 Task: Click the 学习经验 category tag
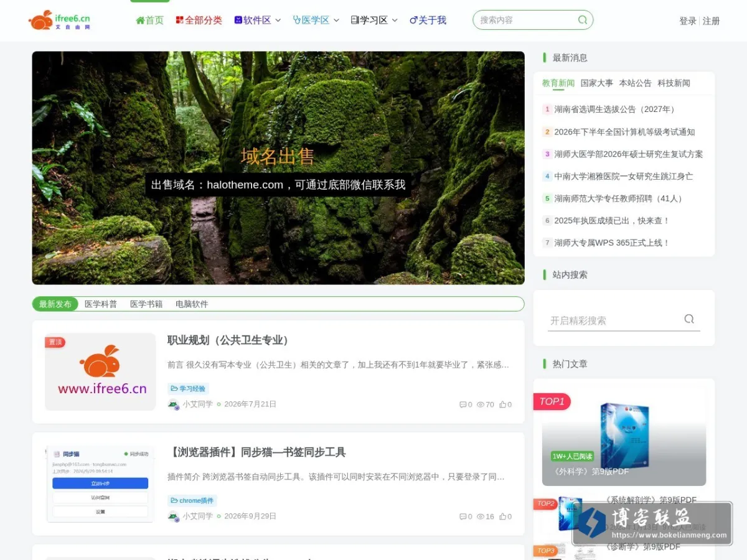188,389
